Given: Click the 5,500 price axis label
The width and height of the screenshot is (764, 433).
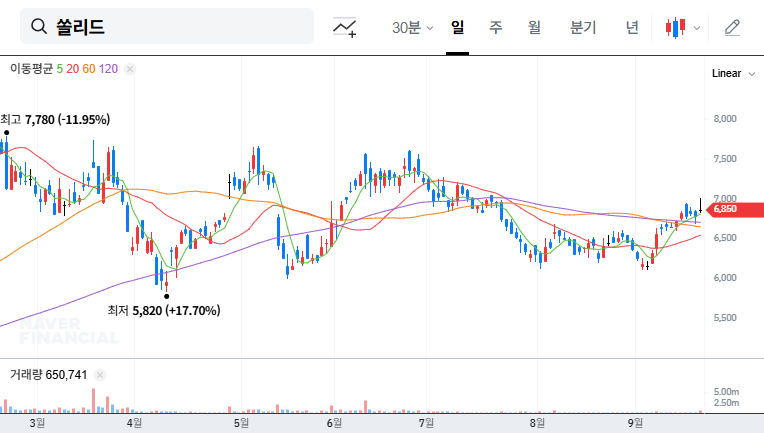Looking at the screenshot, I should click(725, 318).
